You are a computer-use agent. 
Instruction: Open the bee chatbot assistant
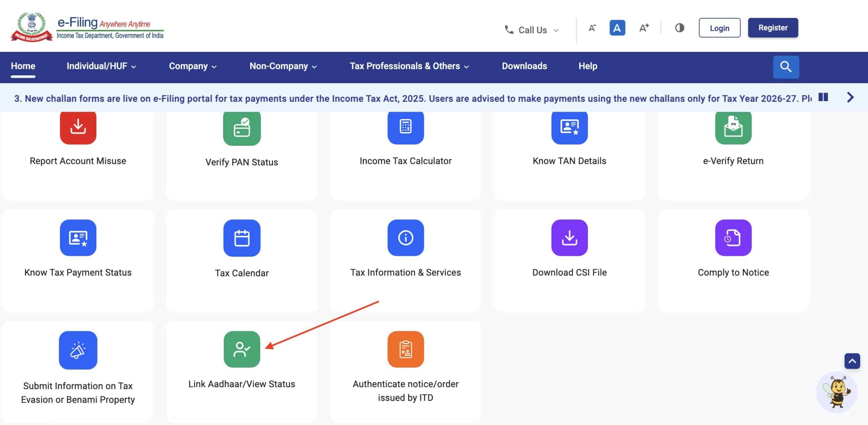tap(836, 392)
